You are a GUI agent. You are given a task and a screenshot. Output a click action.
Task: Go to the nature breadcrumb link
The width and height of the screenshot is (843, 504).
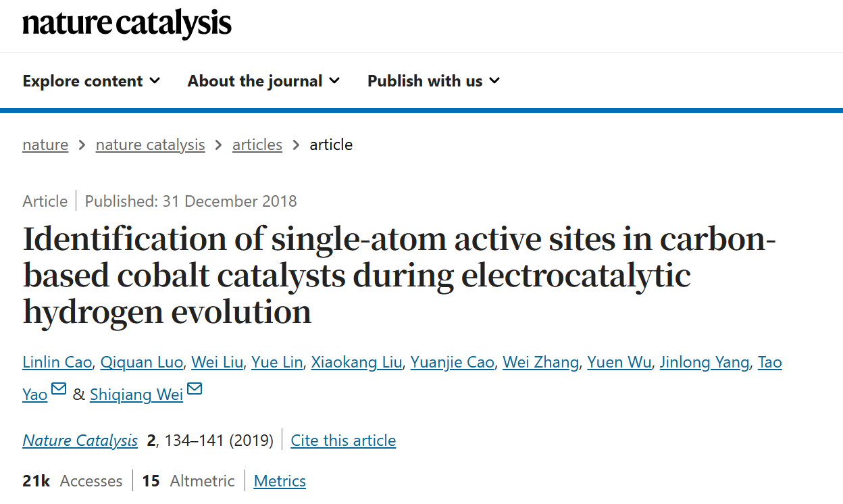(45, 145)
